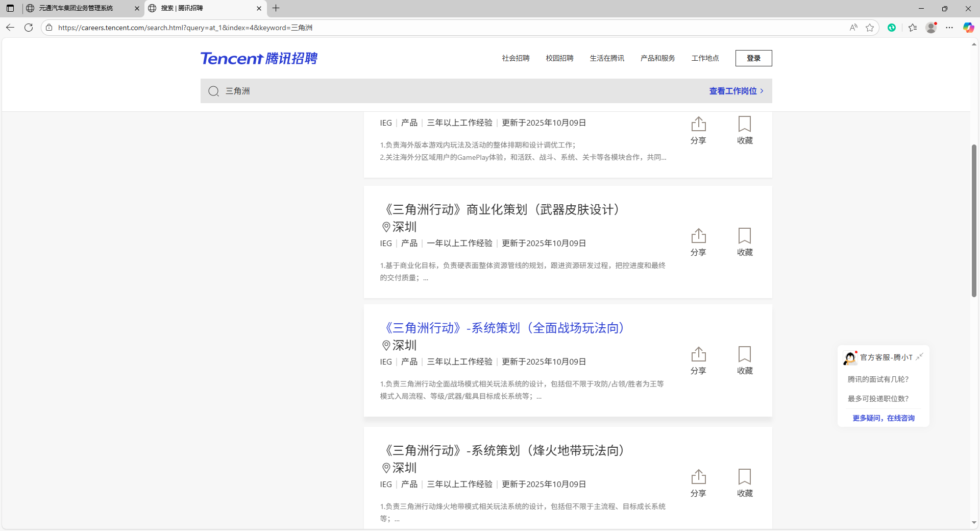Click the Tencent 腾讯招聘 logo
980x531 pixels.
(259, 58)
